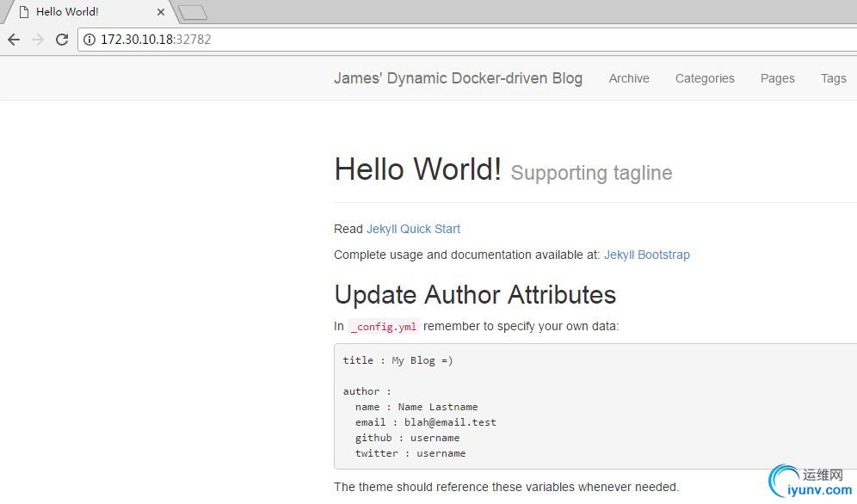Go back with the browser back arrow
The image size is (857, 504).
(14, 40)
